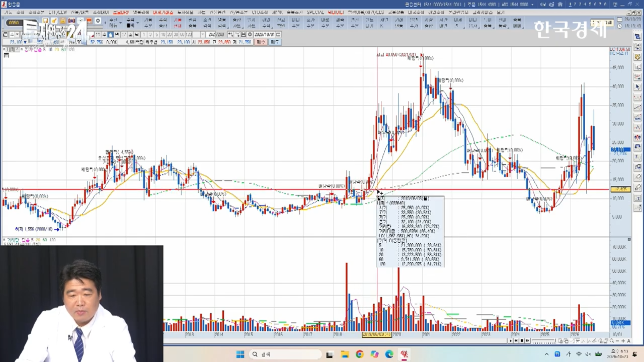
Task: Toggle the 5 period button
Action: [157, 34]
